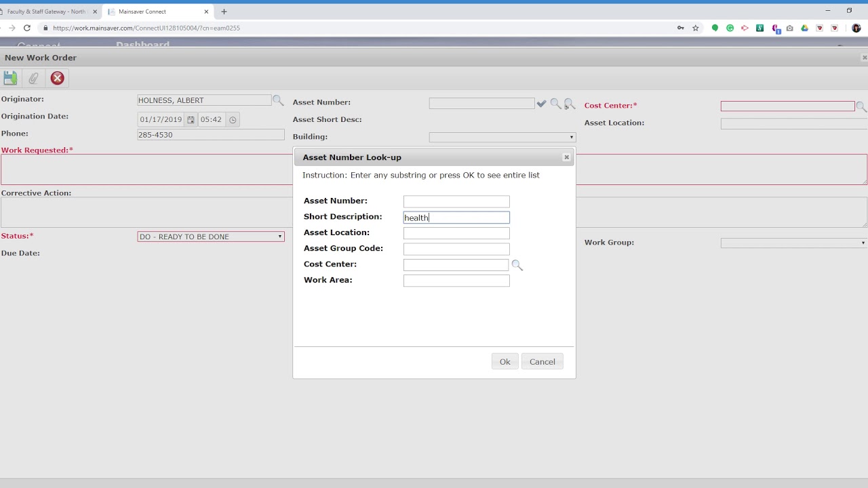This screenshot has width=868, height=488.
Task: Click the pink arrow extension icon
Action: pos(745,28)
